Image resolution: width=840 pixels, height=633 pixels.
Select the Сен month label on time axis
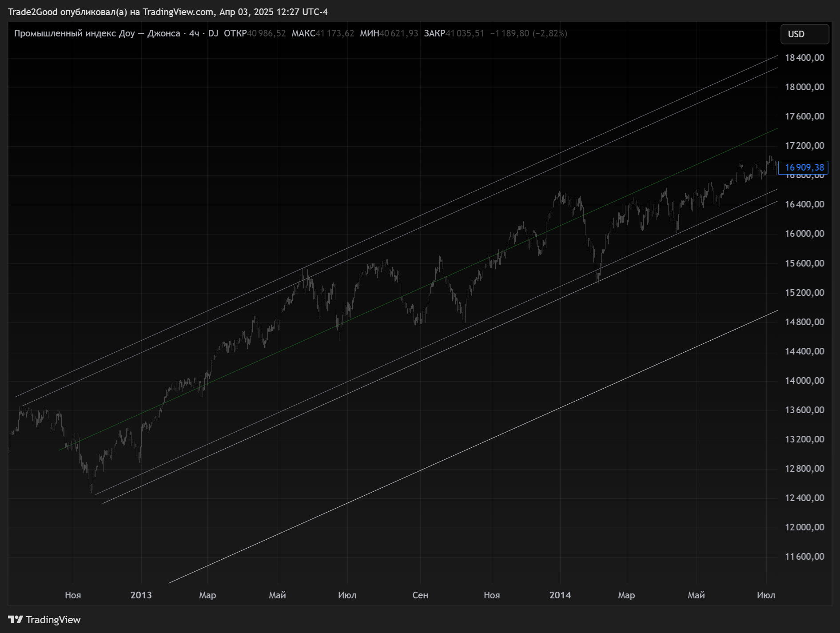420,595
